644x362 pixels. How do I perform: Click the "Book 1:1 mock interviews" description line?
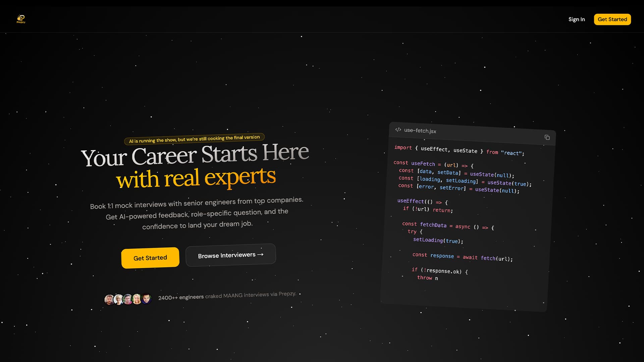tap(197, 203)
